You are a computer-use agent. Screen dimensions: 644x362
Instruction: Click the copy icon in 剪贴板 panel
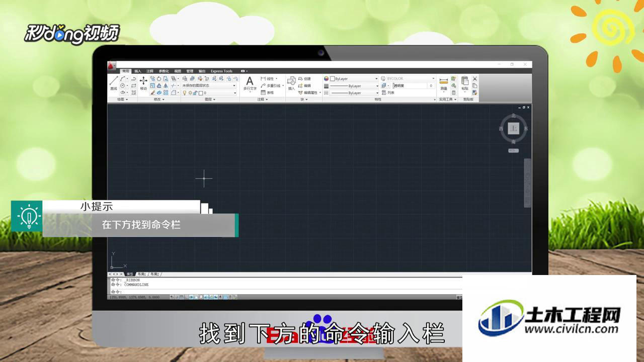[474, 85]
